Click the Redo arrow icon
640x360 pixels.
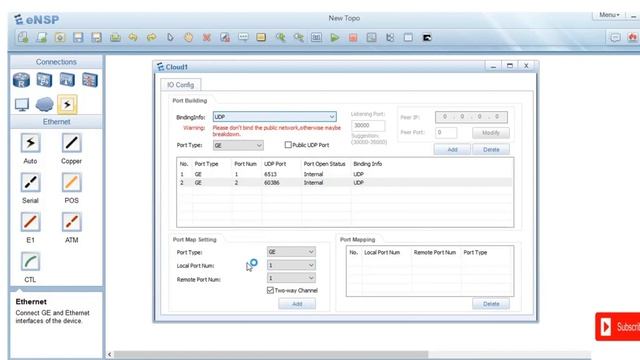coord(151,38)
